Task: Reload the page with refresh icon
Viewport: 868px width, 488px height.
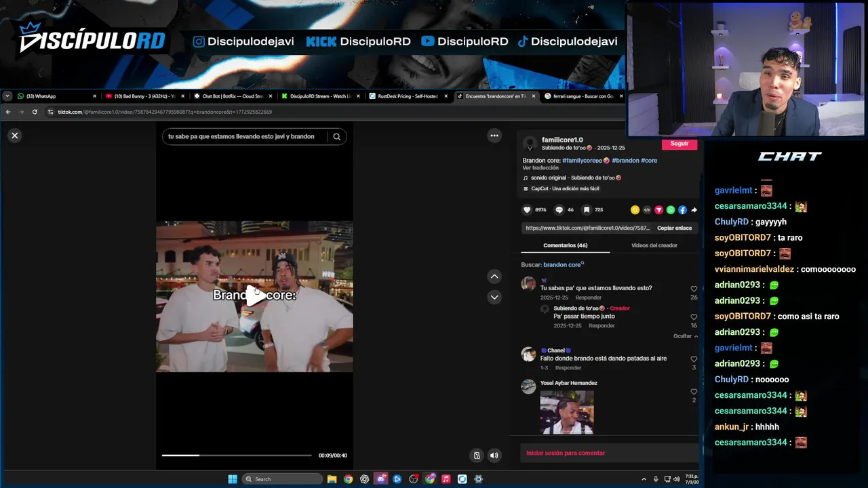Action: coord(35,112)
